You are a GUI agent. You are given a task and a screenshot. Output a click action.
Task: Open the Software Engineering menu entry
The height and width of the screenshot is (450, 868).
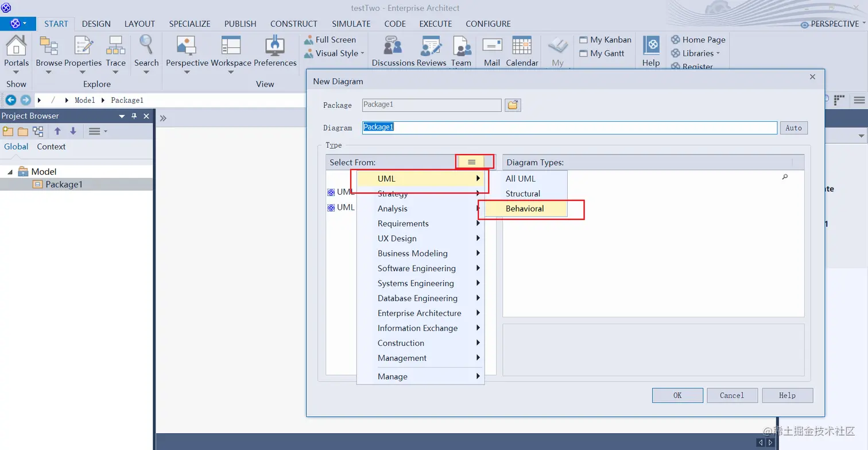click(x=421, y=268)
